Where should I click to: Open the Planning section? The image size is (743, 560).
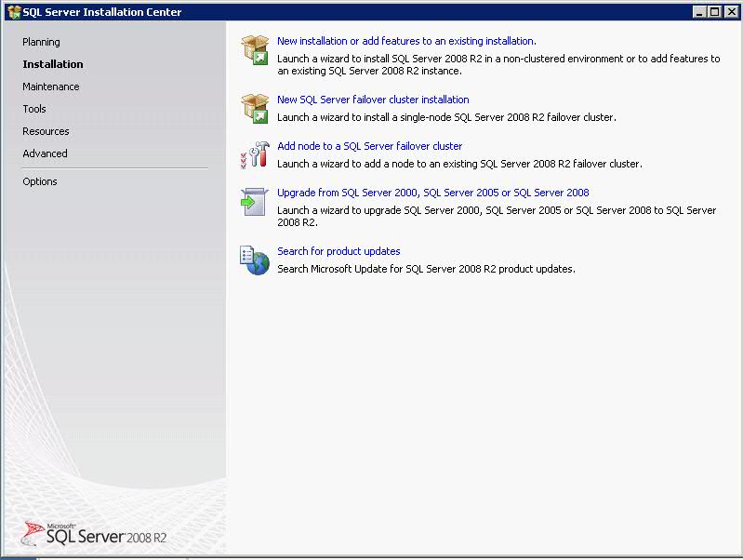coord(41,42)
